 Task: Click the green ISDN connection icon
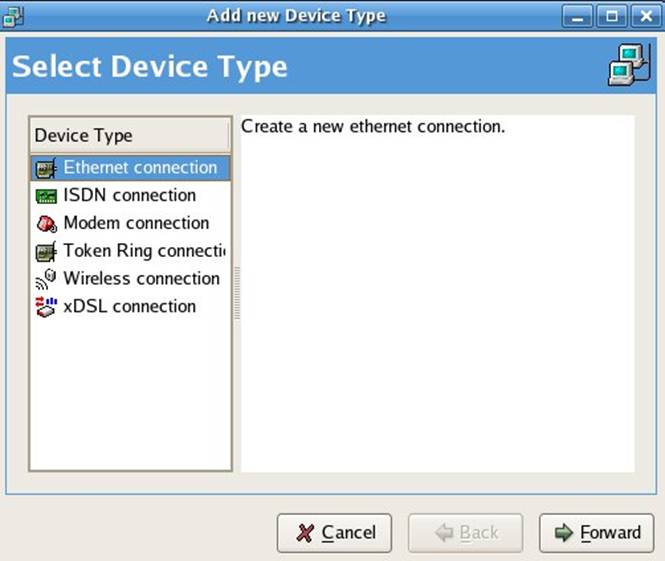pos(46,196)
